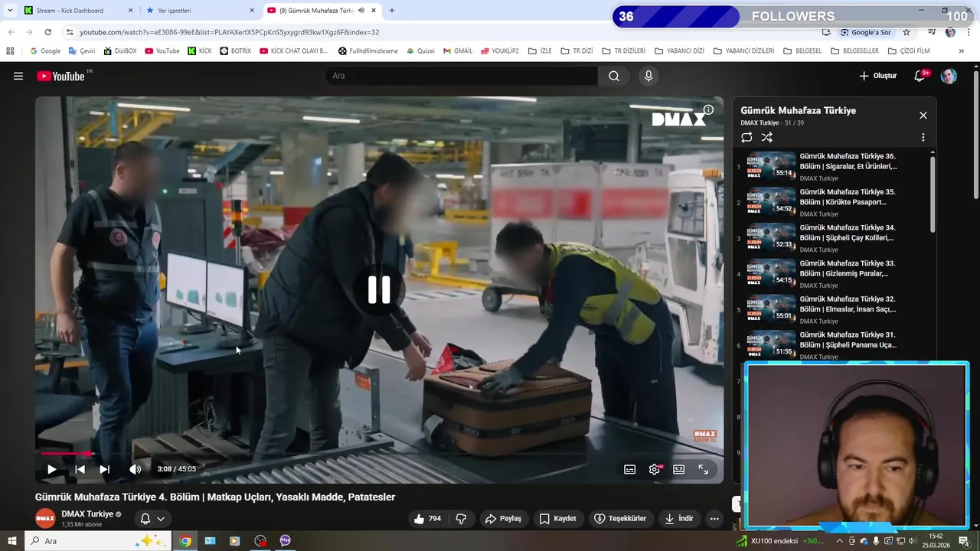Reload the page

coord(47,32)
